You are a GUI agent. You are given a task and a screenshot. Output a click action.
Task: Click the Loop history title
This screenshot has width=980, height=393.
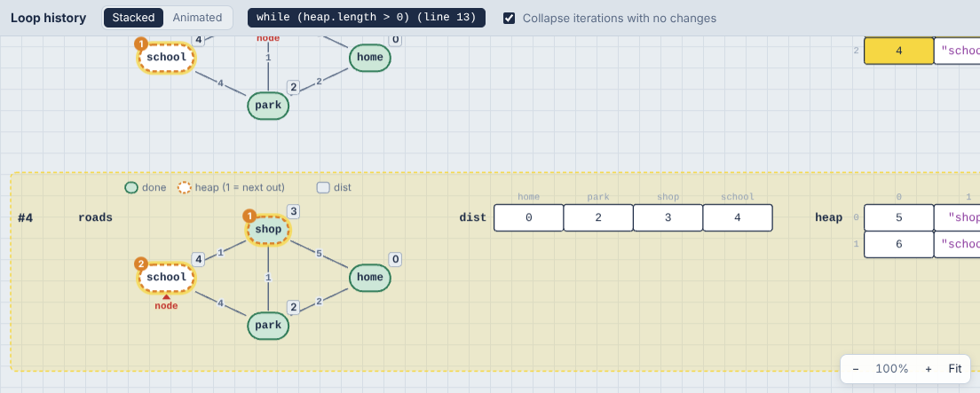pyautogui.click(x=48, y=18)
